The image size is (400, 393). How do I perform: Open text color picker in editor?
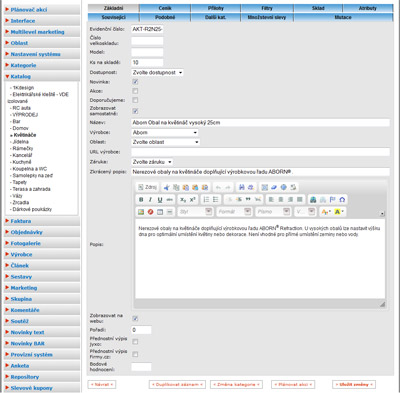click(x=326, y=212)
